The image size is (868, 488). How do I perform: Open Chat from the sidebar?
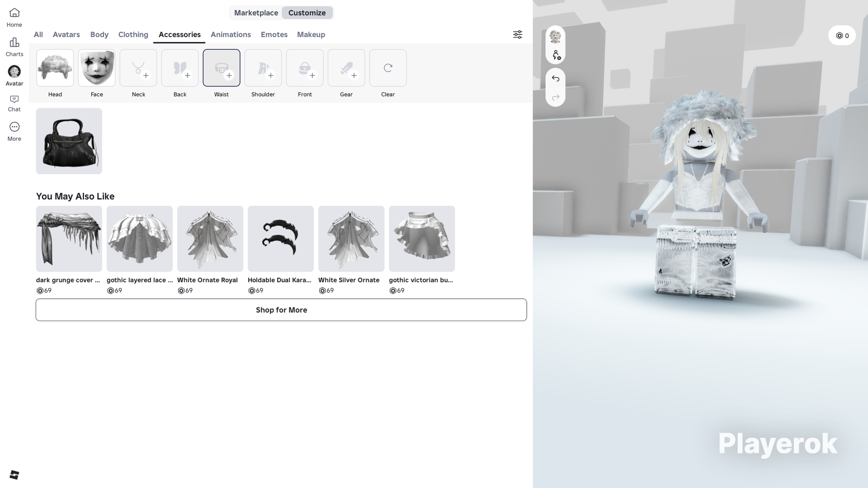point(14,103)
